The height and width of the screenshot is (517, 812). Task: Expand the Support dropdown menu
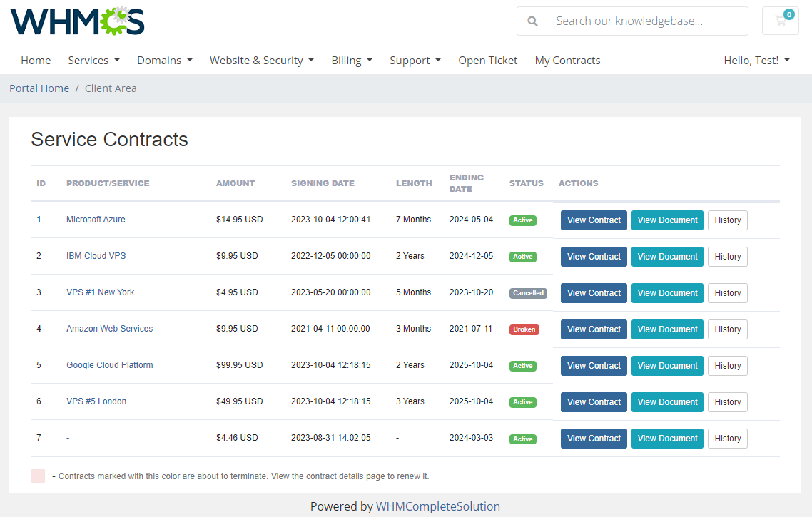point(415,61)
